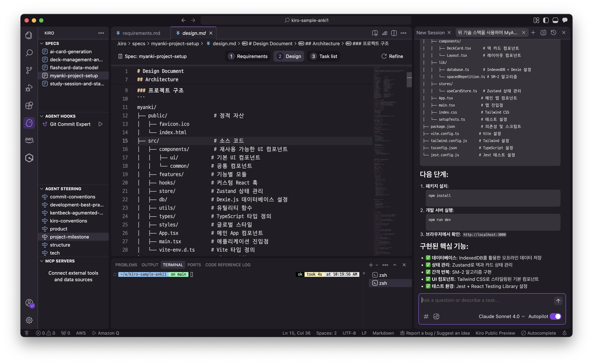Open the Search view in activity bar
Viewport: 593px width, 364px height.
(29, 53)
